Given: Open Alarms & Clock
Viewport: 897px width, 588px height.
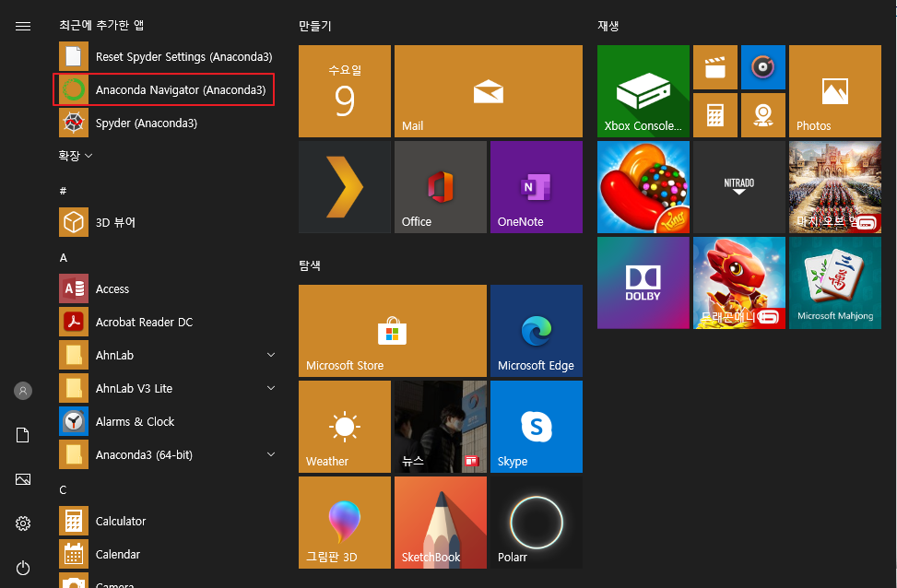Looking at the screenshot, I should coord(167,421).
